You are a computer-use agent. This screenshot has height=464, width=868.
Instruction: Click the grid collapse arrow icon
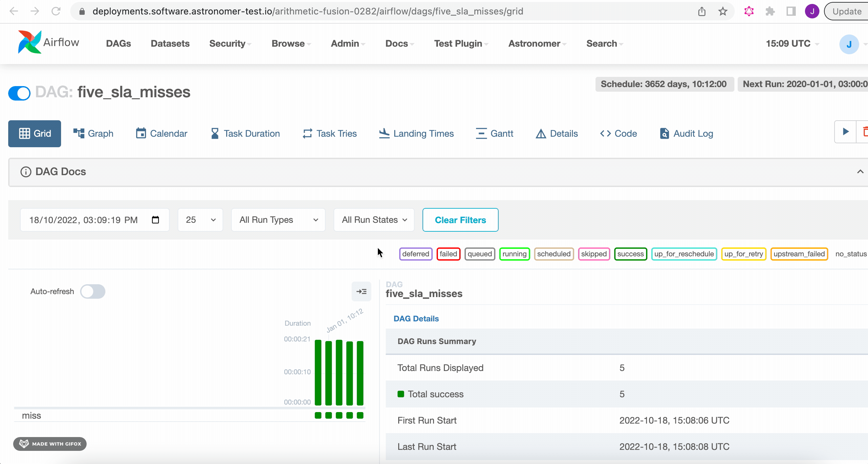[x=361, y=291]
